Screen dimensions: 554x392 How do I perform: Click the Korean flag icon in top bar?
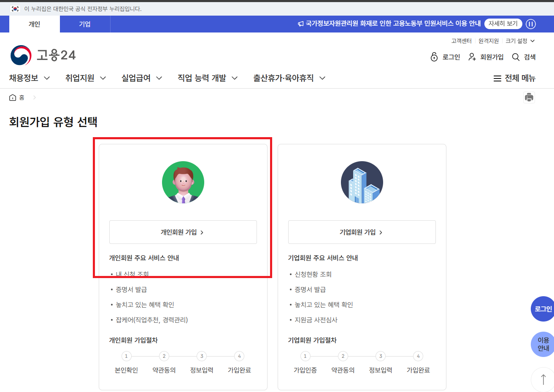coord(15,8)
